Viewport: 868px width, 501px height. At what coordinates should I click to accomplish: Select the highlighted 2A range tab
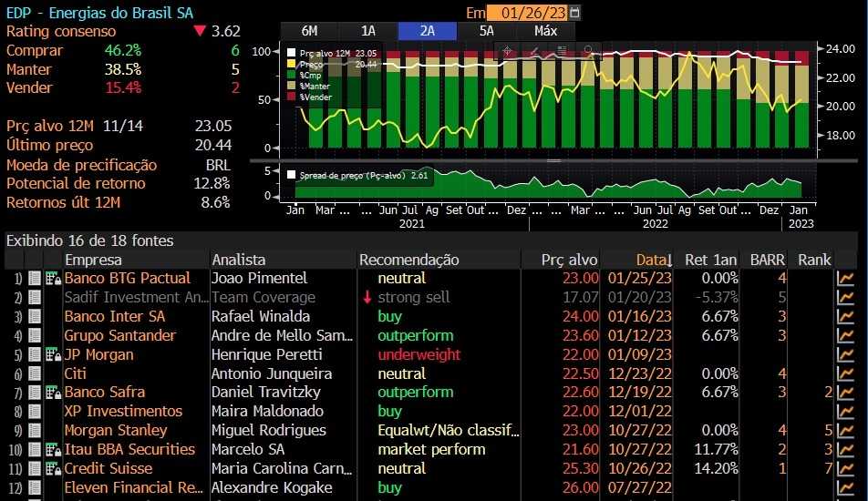(428, 31)
